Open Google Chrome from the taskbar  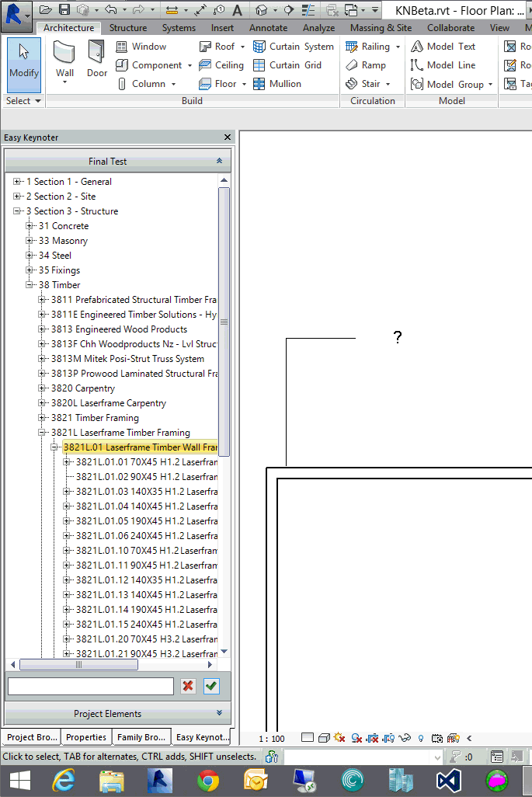(x=208, y=780)
